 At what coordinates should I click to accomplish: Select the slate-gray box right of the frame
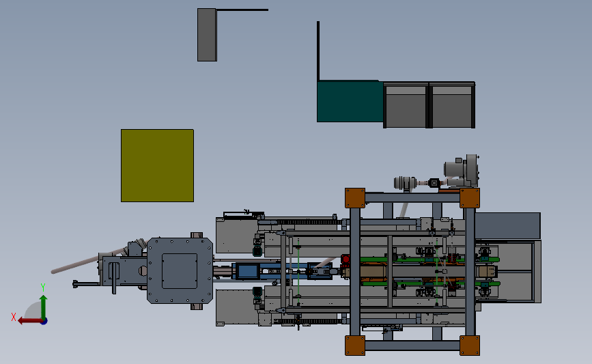coord(507,226)
